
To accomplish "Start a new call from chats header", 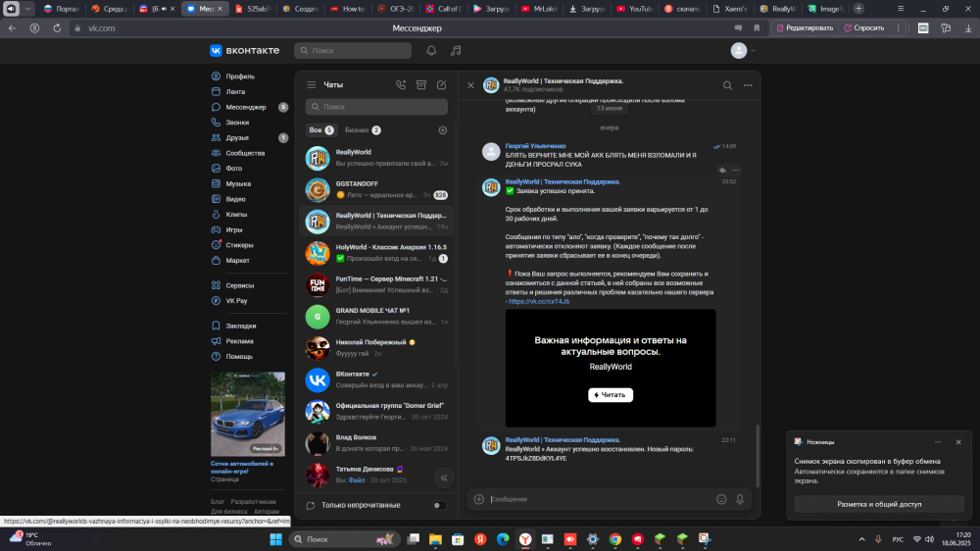I will tap(401, 85).
